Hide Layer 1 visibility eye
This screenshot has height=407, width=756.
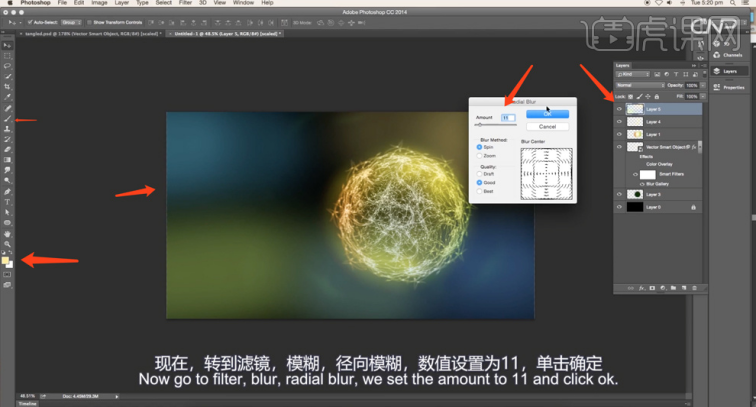[620, 134]
